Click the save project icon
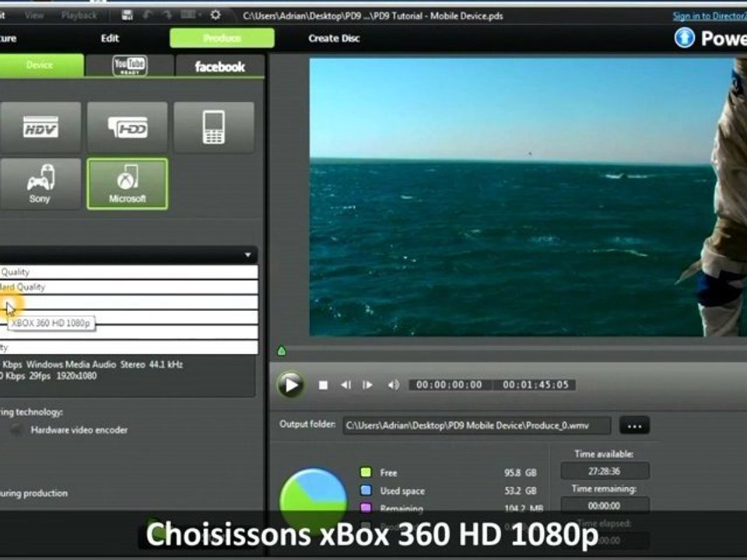Image resolution: width=747 pixels, height=560 pixels. [127, 16]
